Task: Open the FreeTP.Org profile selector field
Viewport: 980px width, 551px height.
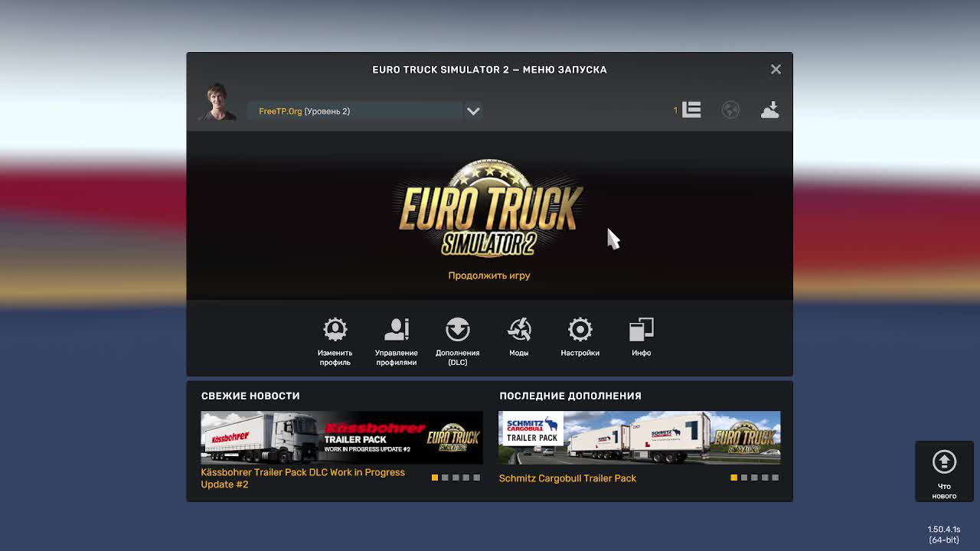Action: tap(354, 111)
